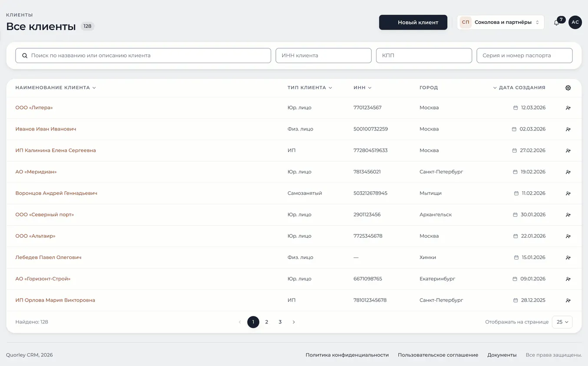
Task: Open client АО «Меридиан»
Action: (x=36, y=172)
